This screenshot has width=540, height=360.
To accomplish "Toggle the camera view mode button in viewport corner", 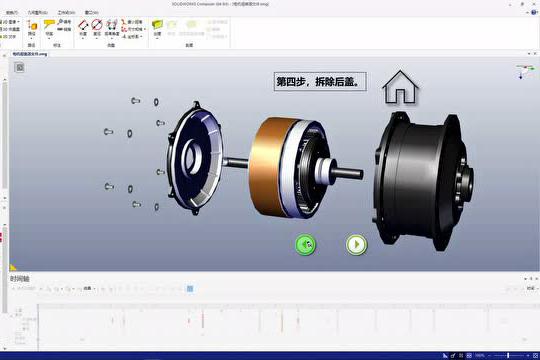I will point(20,68).
